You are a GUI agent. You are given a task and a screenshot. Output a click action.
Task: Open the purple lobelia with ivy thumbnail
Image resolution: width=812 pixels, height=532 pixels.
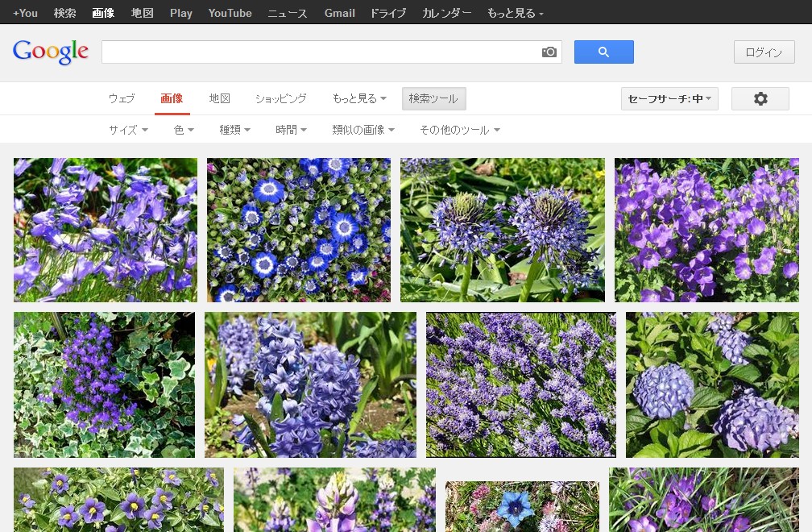coord(104,384)
